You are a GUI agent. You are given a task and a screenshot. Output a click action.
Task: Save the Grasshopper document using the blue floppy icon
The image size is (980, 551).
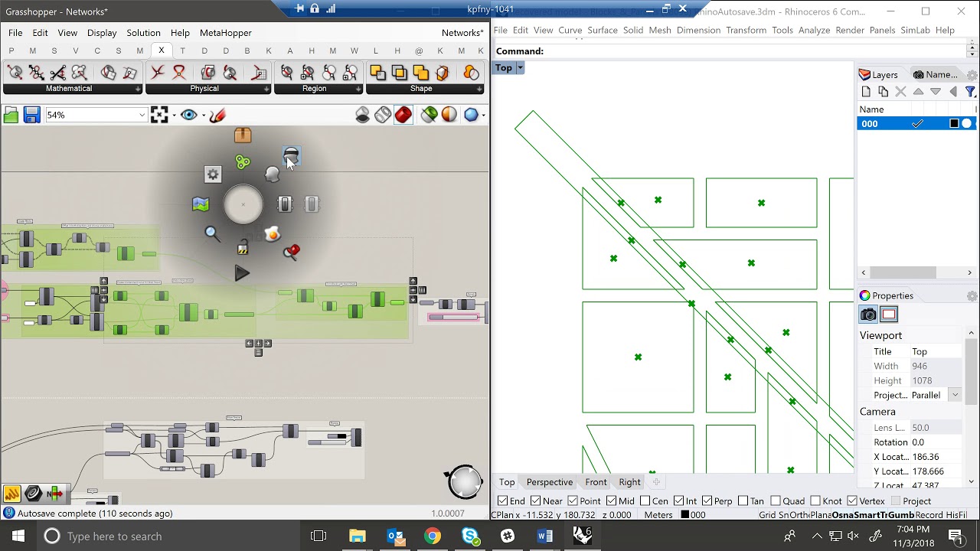pos(31,116)
